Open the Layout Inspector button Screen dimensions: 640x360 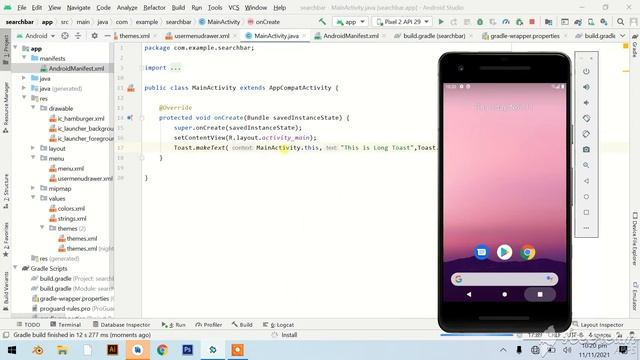tap(598, 324)
